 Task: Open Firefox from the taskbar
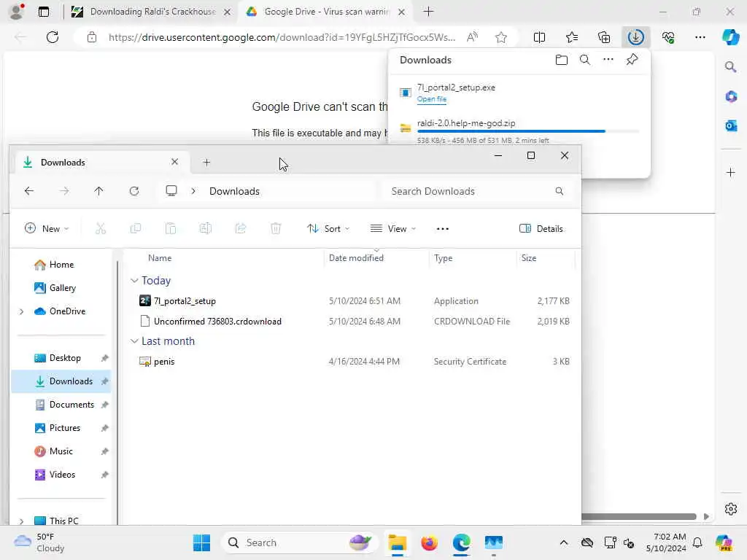click(x=429, y=542)
